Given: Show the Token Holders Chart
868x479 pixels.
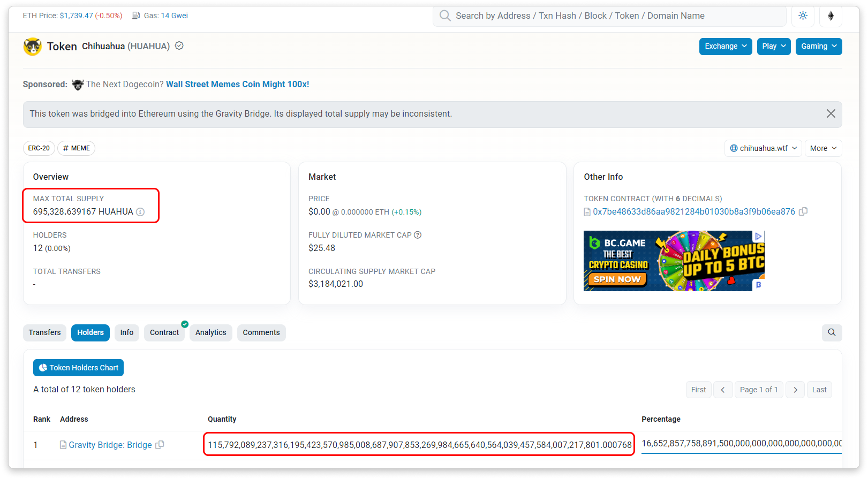Looking at the screenshot, I should coord(79,368).
